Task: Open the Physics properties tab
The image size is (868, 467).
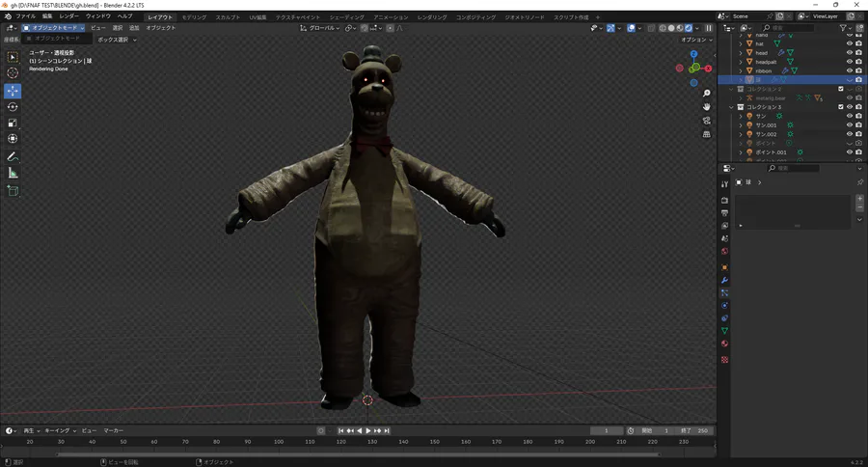Action: pyautogui.click(x=724, y=305)
